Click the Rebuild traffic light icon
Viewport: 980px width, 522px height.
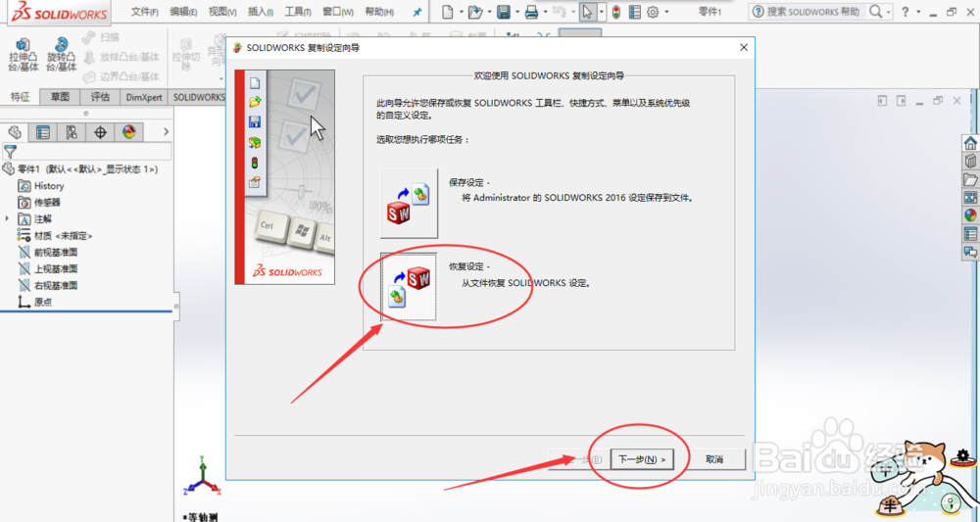(x=616, y=12)
